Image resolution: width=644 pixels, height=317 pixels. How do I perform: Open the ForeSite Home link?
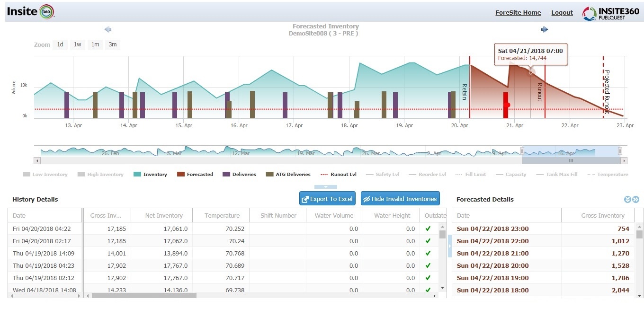pos(518,13)
